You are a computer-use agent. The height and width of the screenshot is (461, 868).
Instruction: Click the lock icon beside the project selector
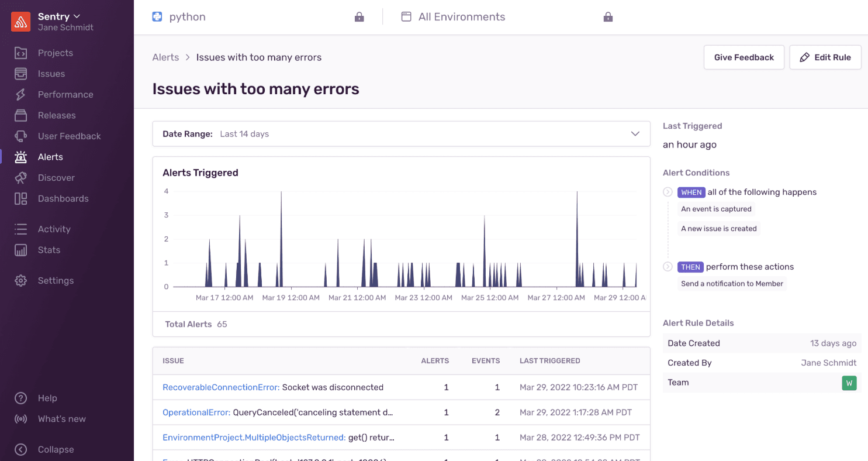[x=359, y=16]
